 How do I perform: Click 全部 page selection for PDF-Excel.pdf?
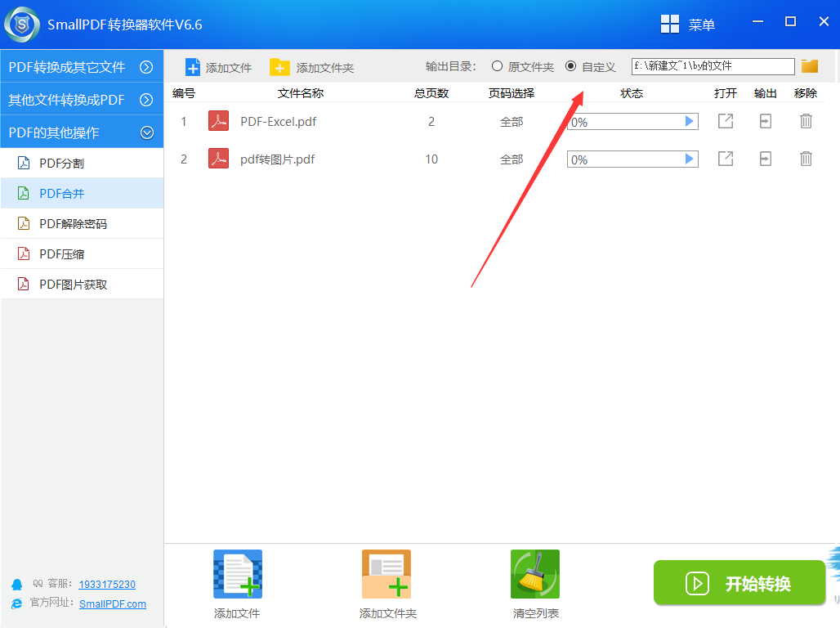(512, 122)
